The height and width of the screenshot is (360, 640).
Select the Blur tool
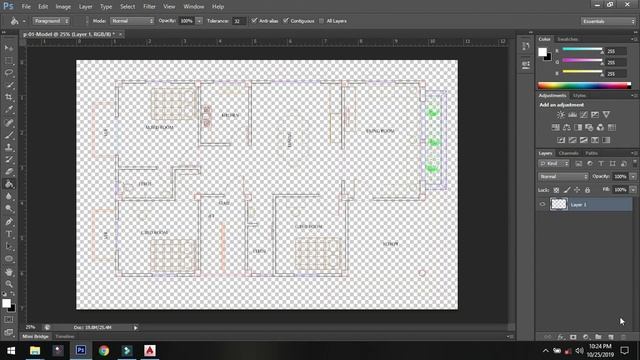9,196
